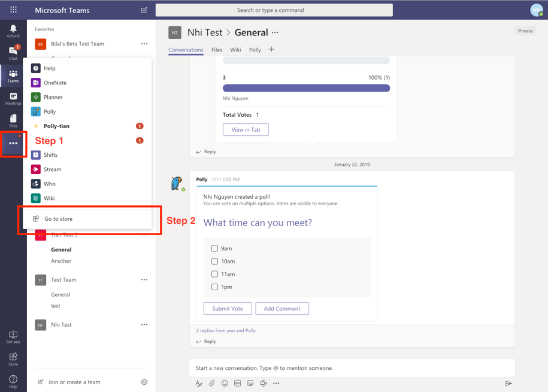Open Who from the apps flyout
548x392 pixels.
click(87, 184)
